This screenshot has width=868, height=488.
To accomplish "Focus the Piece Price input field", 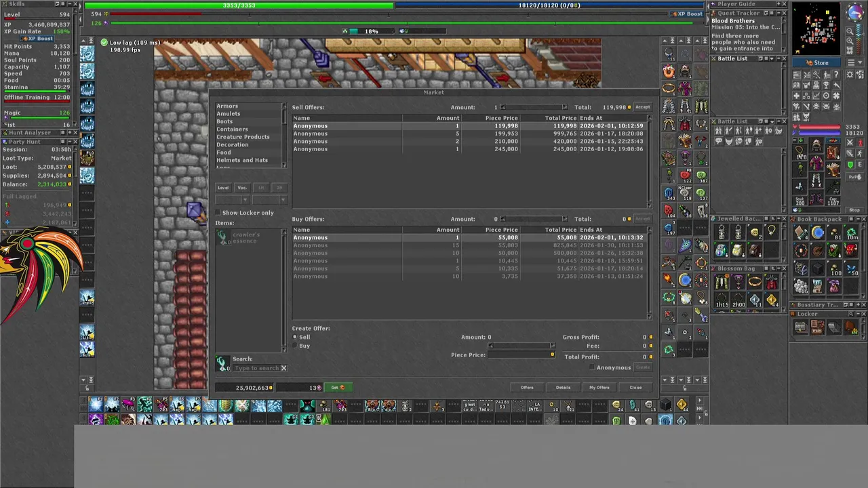I will point(521,355).
